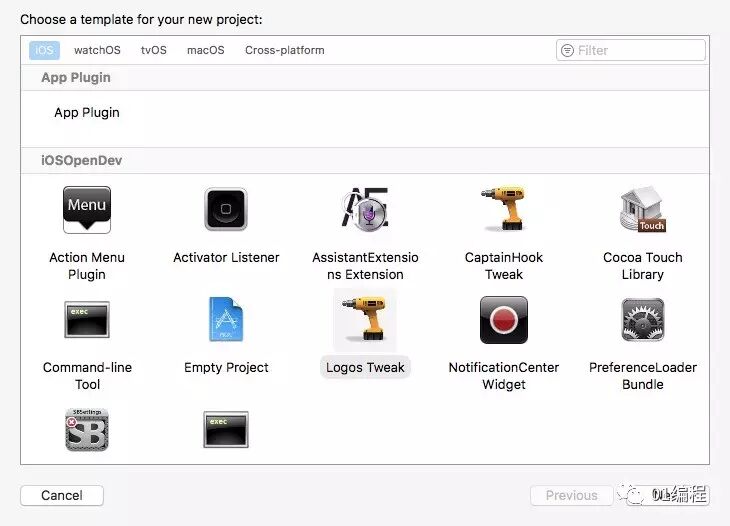Click the filter icon in search field
This screenshot has width=730, height=526.
(x=567, y=50)
